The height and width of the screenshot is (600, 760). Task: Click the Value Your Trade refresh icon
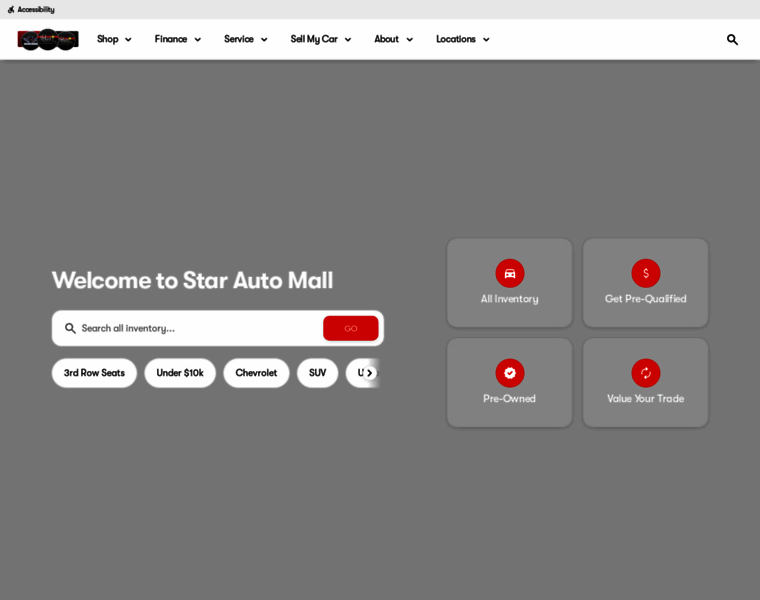point(646,373)
